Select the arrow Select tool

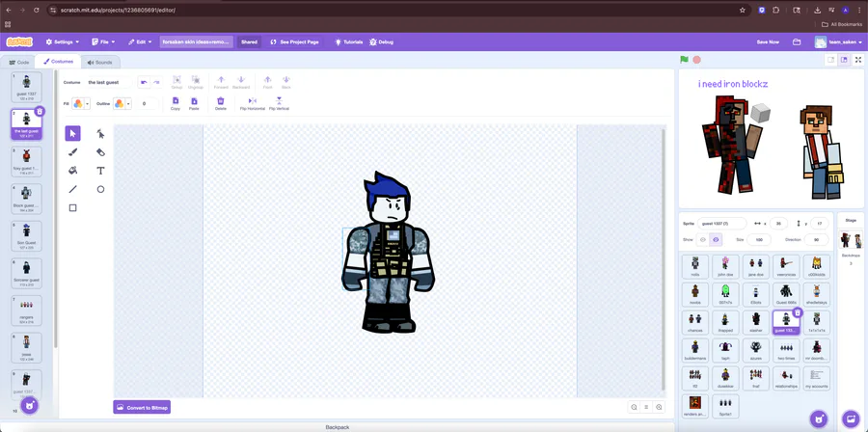[x=72, y=133]
